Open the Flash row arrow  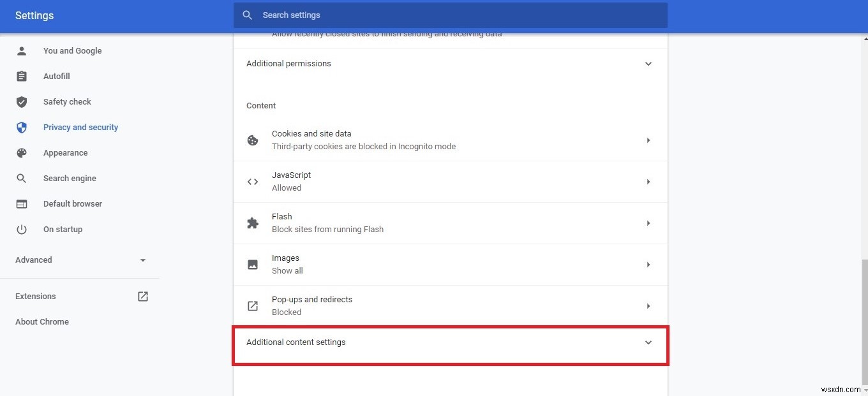click(648, 223)
